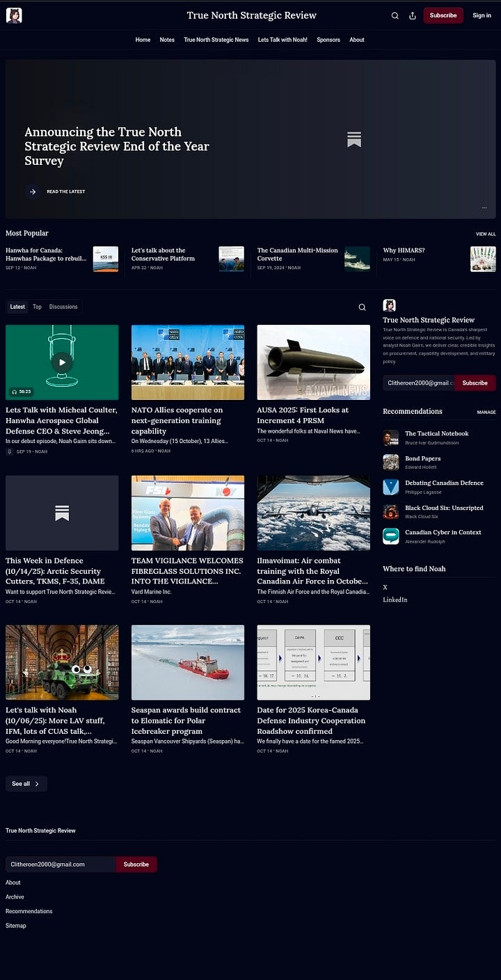Click the arrow icon beside Read the Latest
Screen dimensions: 501x980
[x=32, y=191]
